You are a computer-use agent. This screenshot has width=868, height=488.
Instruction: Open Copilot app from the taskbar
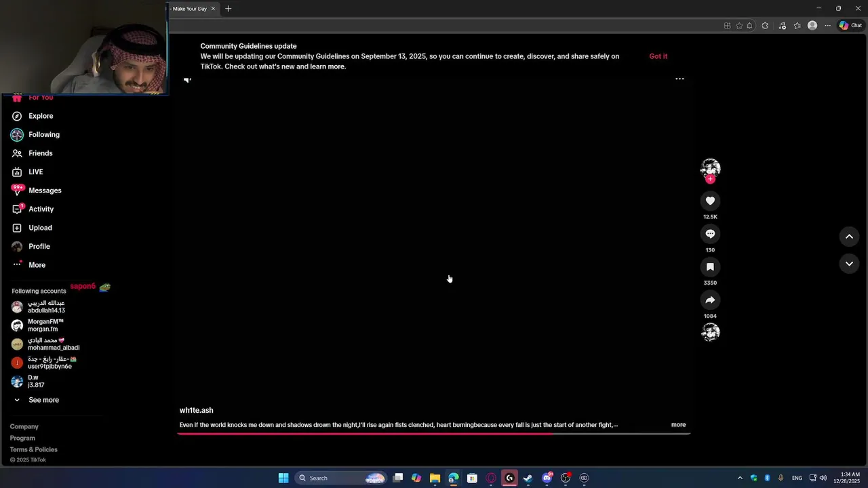416,478
